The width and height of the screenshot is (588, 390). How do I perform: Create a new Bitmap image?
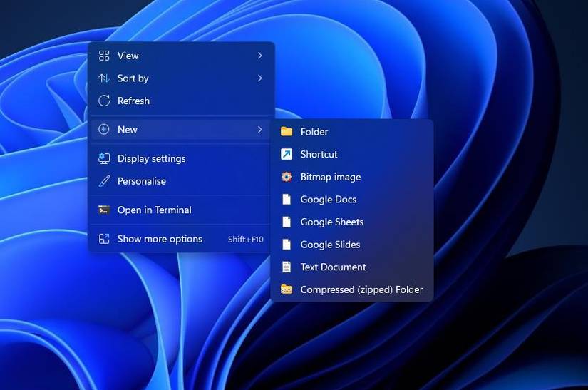click(352, 177)
